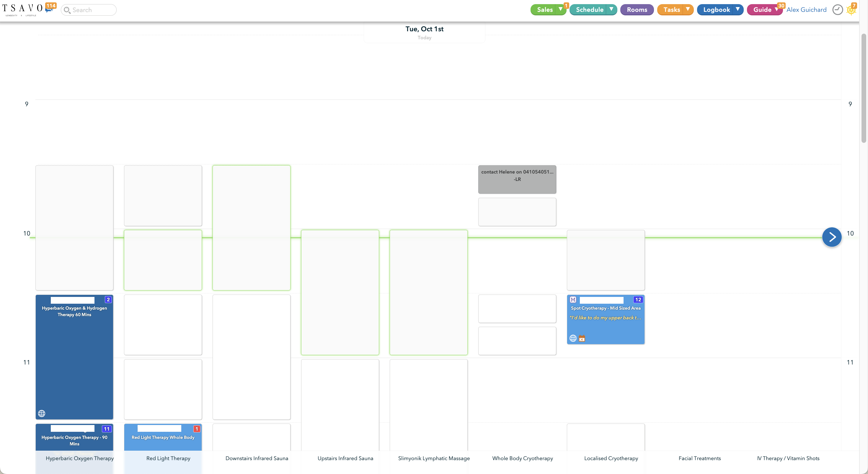The height and width of the screenshot is (474, 868).
Task: Select the Facial Treatments column label
Action: pyautogui.click(x=699, y=458)
